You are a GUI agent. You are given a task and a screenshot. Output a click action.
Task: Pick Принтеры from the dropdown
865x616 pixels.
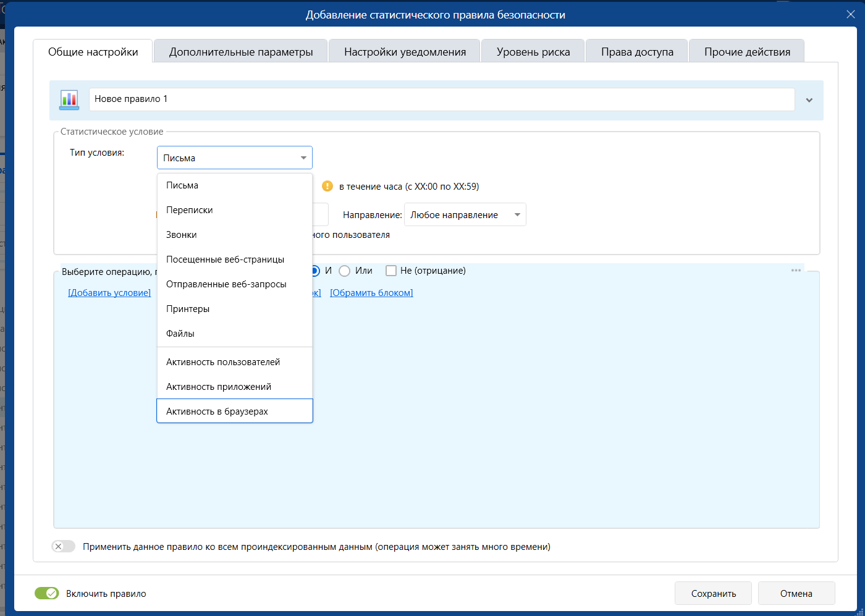coord(235,309)
